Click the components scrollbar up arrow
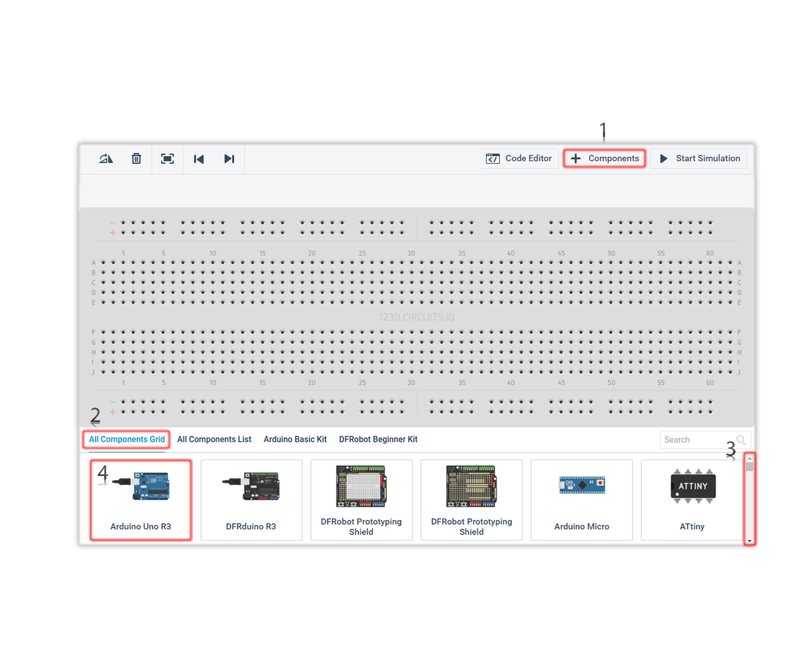 coord(750,458)
